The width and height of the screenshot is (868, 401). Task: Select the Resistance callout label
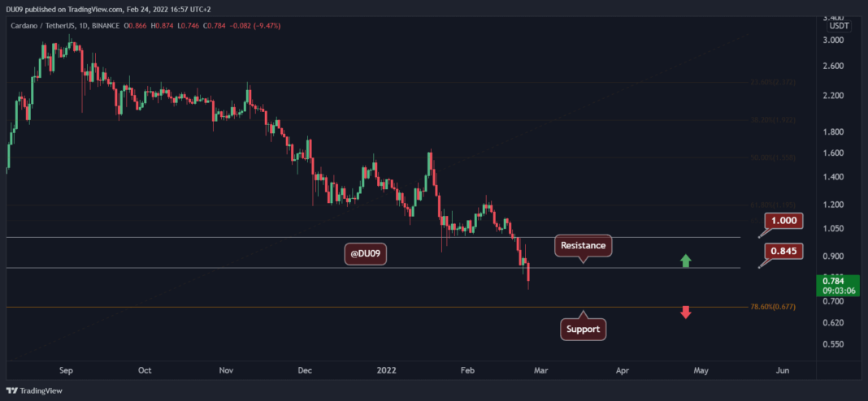tap(581, 244)
